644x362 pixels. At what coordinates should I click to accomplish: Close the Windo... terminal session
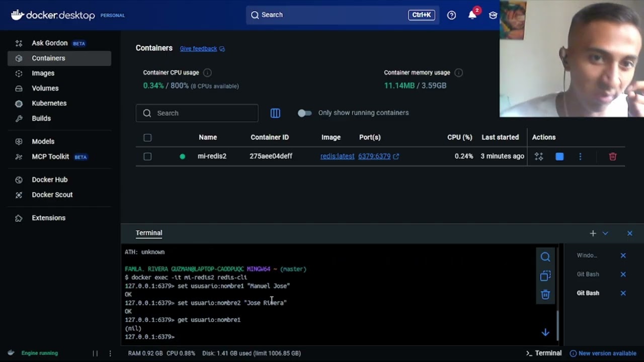[623, 255]
